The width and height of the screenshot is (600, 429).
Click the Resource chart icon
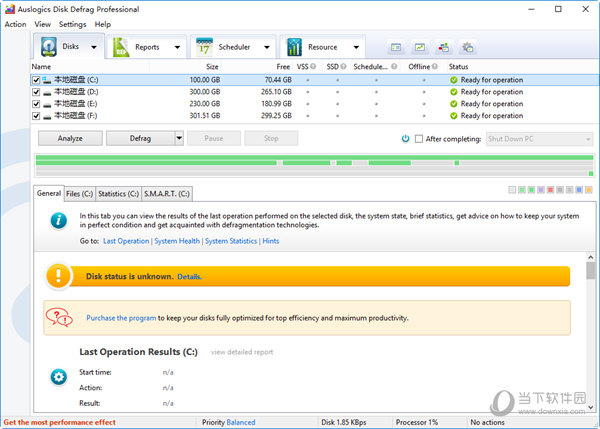coord(294,47)
